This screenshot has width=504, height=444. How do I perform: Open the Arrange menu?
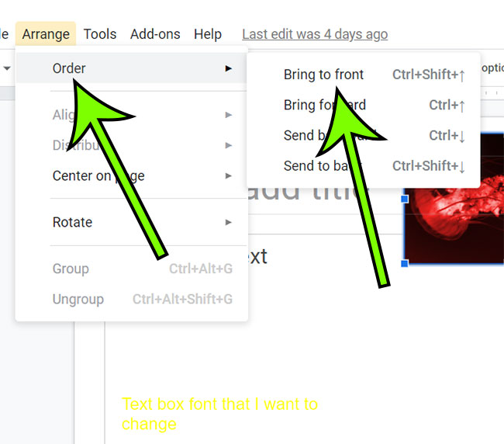[x=46, y=34]
